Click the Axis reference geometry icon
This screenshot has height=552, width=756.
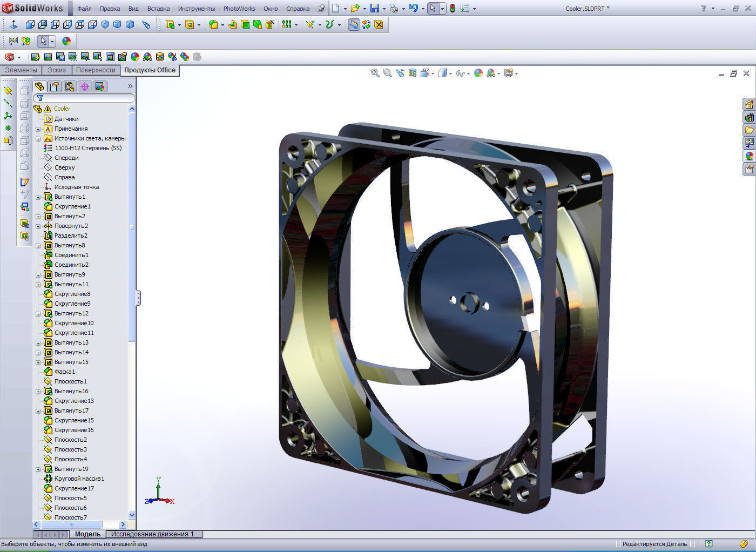(x=8, y=103)
